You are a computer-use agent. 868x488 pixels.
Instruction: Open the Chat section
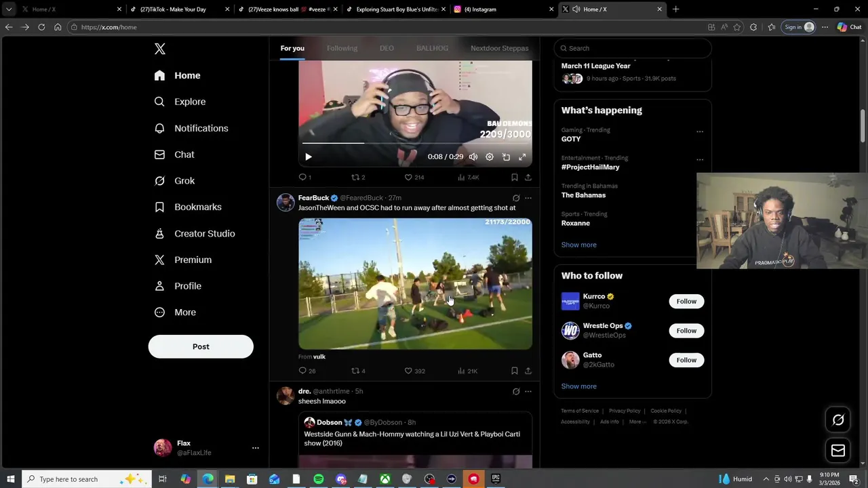[174, 155]
